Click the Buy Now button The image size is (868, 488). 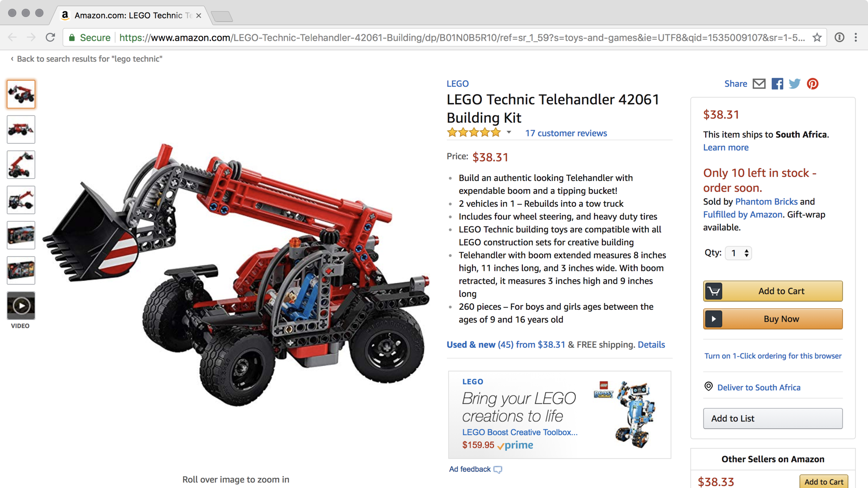(773, 319)
